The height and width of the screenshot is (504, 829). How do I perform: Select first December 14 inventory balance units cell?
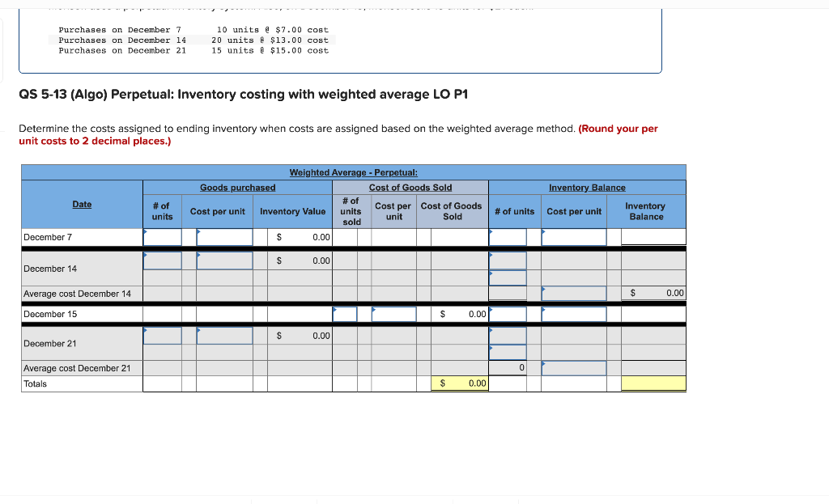click(508, 260)
